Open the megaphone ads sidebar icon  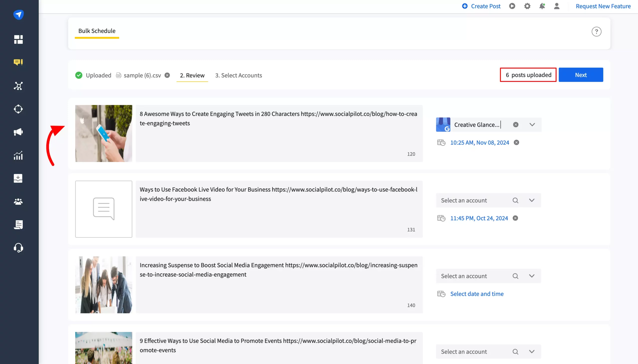point(18,132)
